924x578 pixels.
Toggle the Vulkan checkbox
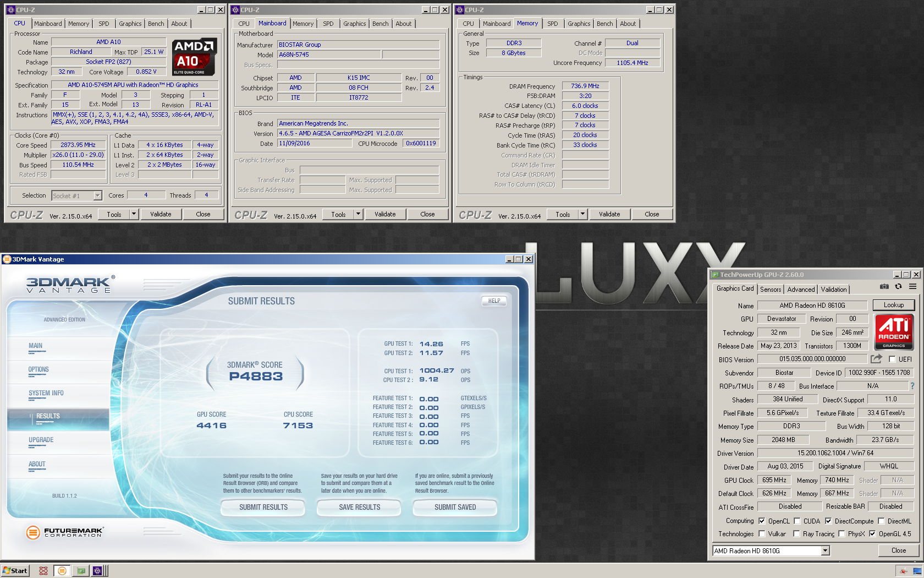(762, 533)
